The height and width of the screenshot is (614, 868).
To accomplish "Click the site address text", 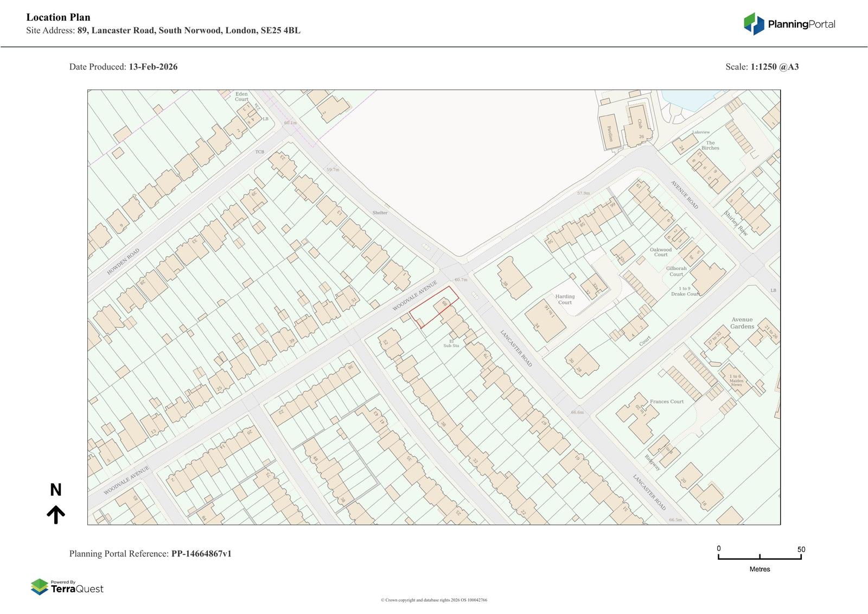I will pos(188,30).
